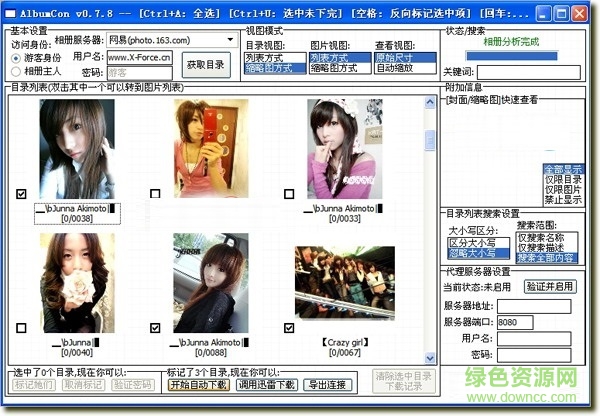Screen dimensions: 600x416
Task: Choose 列表方式 under 目录视图
Action: 275,58
